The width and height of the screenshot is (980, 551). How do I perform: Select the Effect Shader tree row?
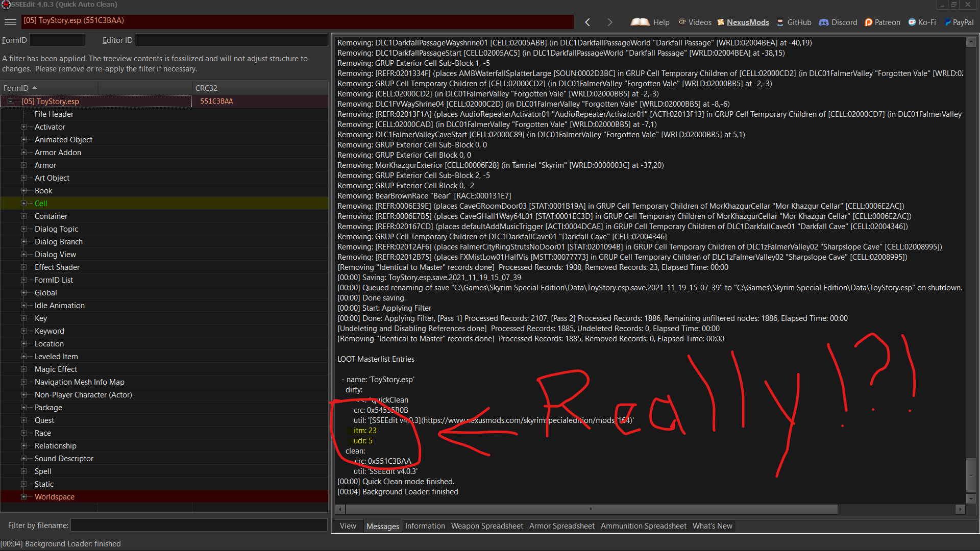coord(164,267)
